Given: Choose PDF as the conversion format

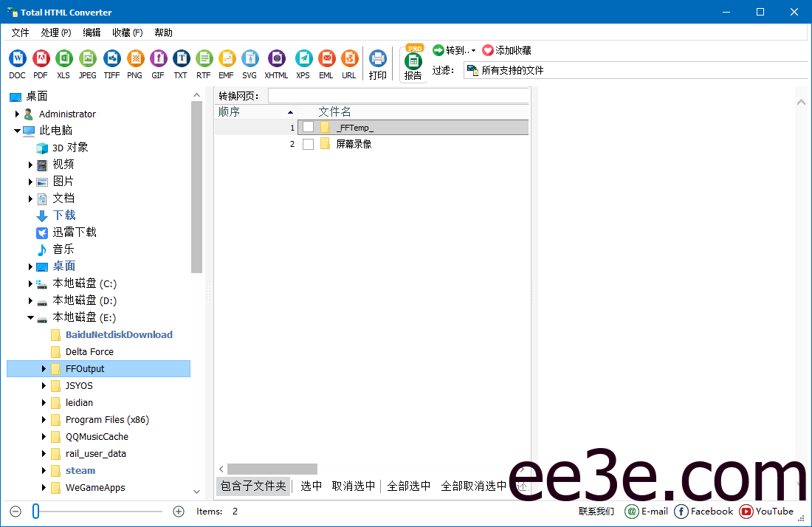Looking at the screenshot, I should 41,58.
